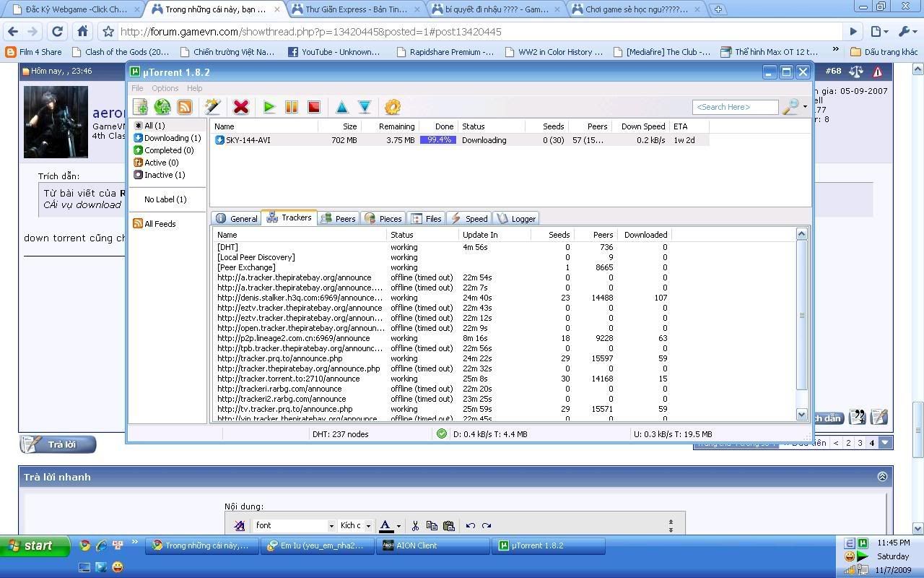
Task: Open the Options menu in µTorrent
Action: pyautogui.click(x=165, y=88)
